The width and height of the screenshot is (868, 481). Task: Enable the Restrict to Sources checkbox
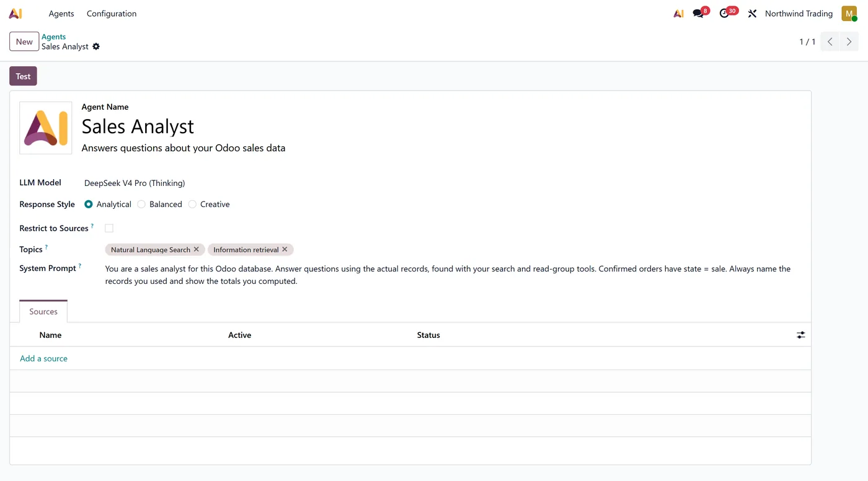point(109,228)
